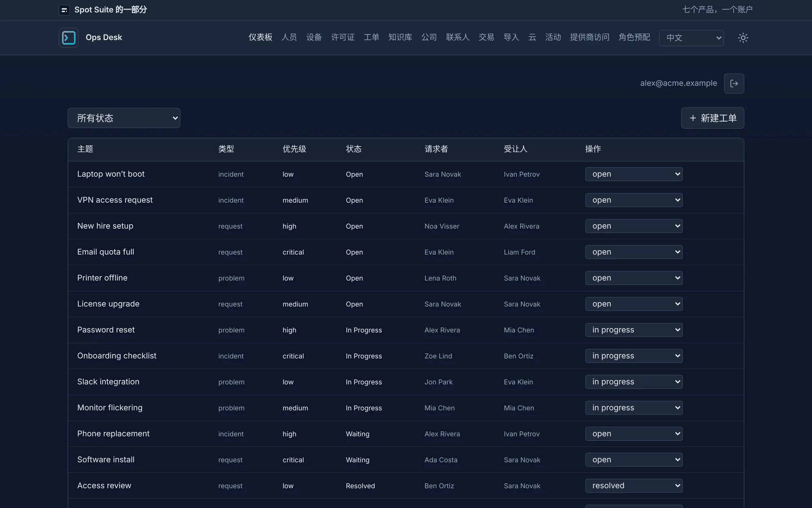Open 提供商访问 nav item

click(x=590, y=37)
